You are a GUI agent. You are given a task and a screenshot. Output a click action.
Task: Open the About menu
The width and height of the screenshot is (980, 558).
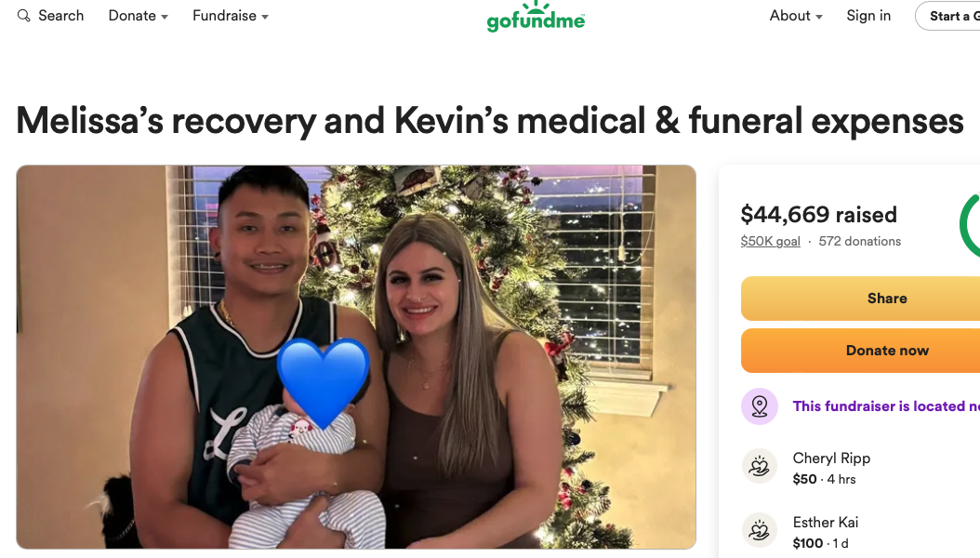tap(796, 16)
